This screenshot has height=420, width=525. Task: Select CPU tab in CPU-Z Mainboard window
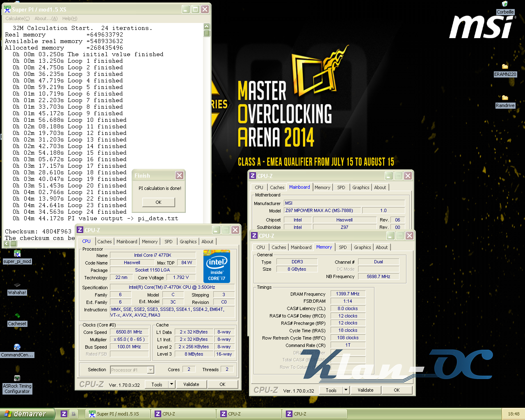(x=259, y=187)
